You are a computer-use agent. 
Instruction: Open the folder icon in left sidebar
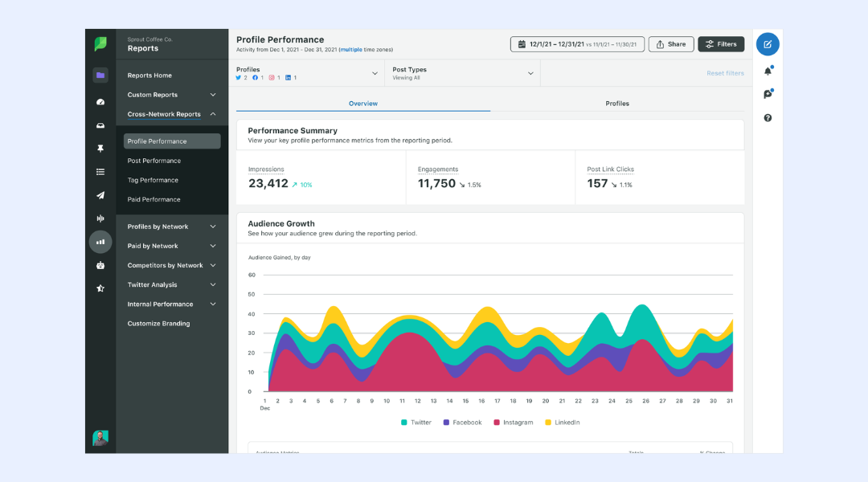pos(100,76)
